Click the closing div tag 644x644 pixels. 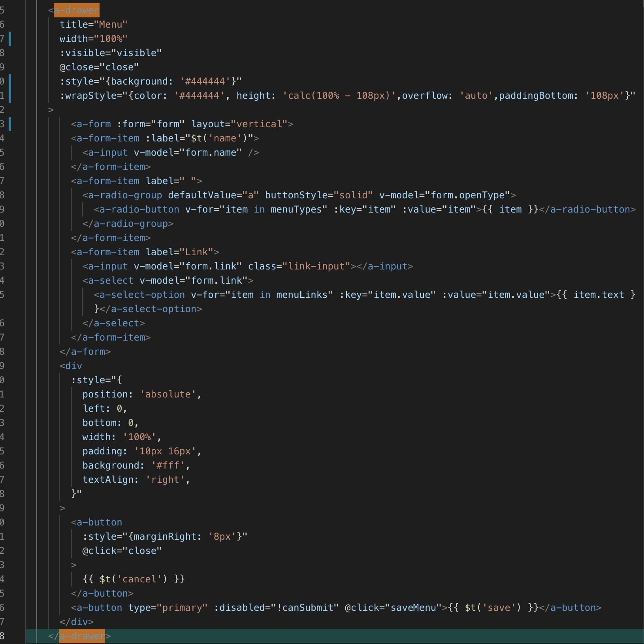tap(77, 622)
